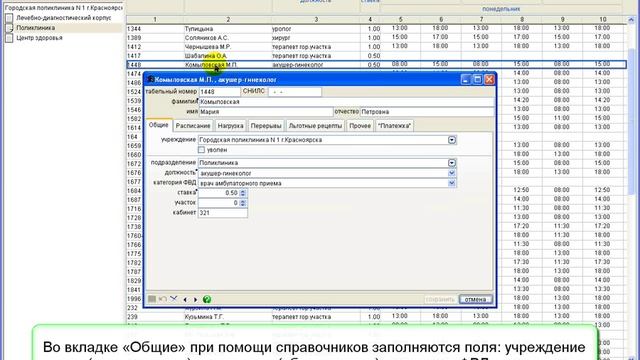640x360 pixels.
Task: Switch to the Расписание tab
Action: tap(193, 126)
